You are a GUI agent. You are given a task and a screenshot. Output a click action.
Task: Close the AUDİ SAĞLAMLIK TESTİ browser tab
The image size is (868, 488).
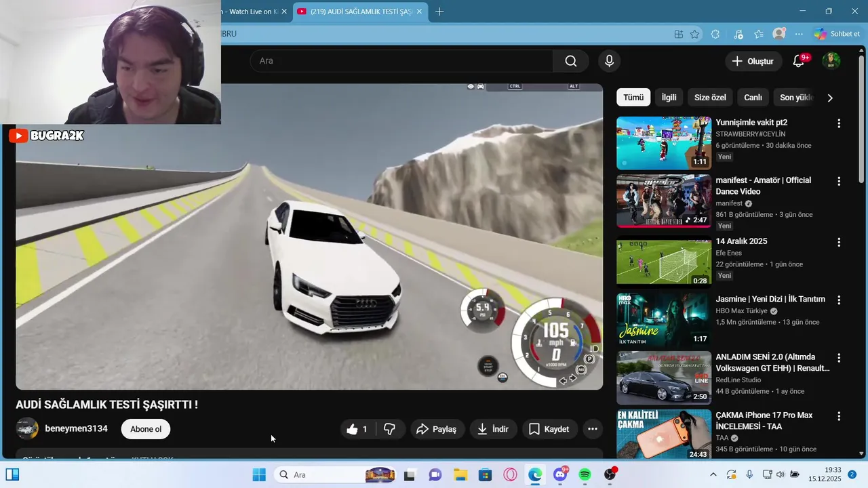point(420,12)
